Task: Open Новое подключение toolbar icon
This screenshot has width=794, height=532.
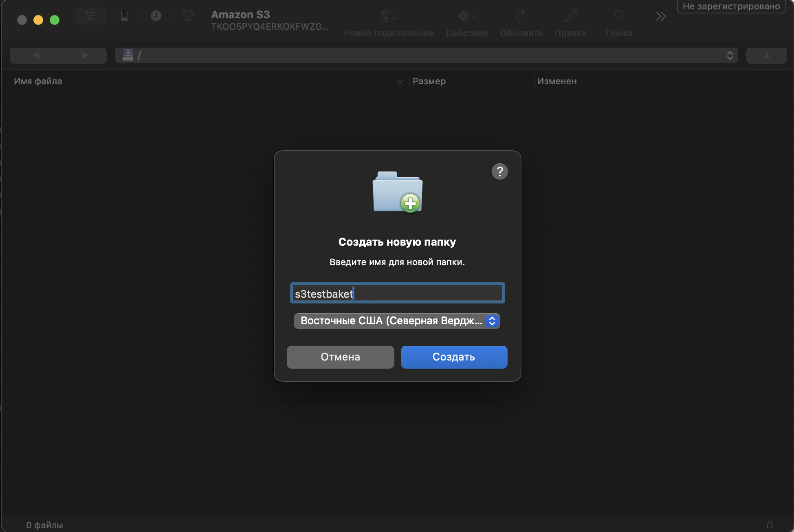Action: (389, 16)
